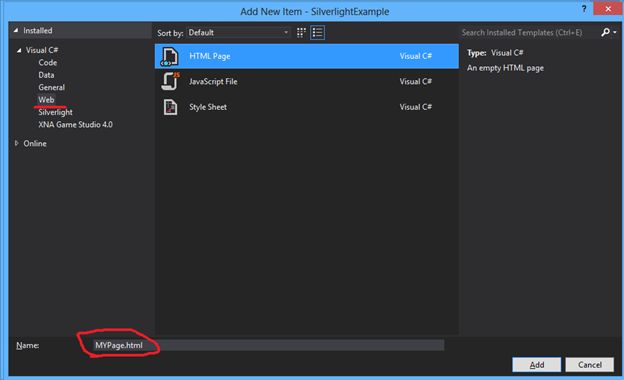Open the dialog help question mark

coord(584,9)
